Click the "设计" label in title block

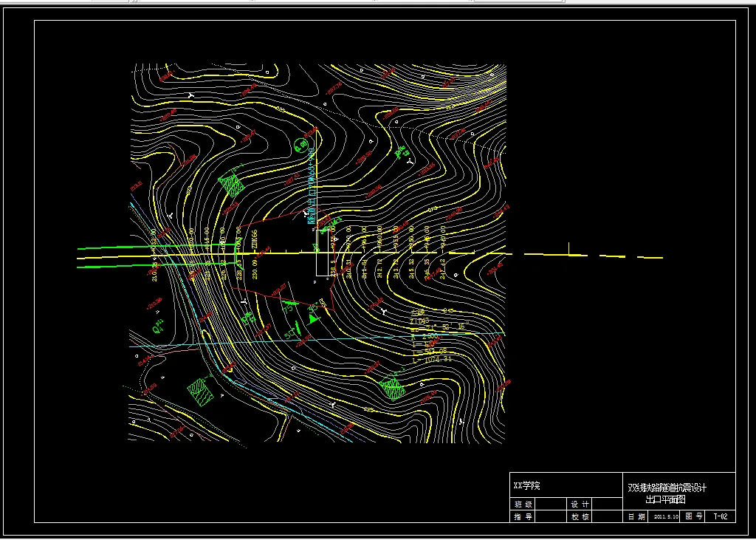pyautogui.click(x=580, y=505)
